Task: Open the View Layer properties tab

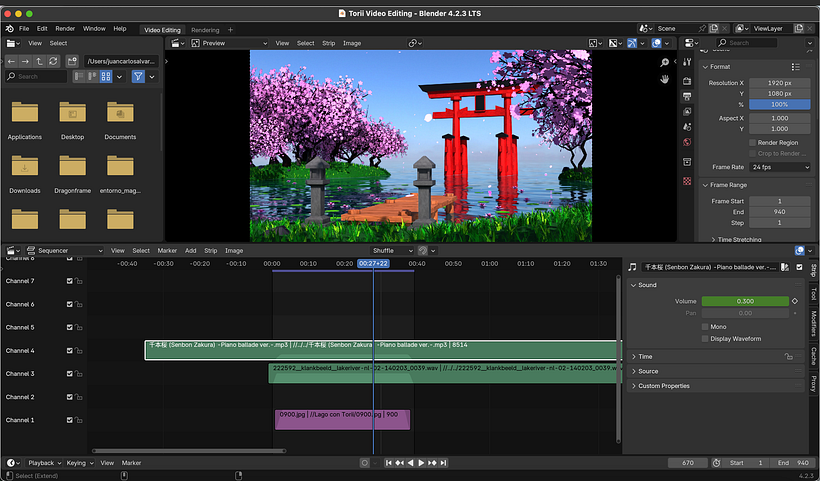Action: coord(687,111)
